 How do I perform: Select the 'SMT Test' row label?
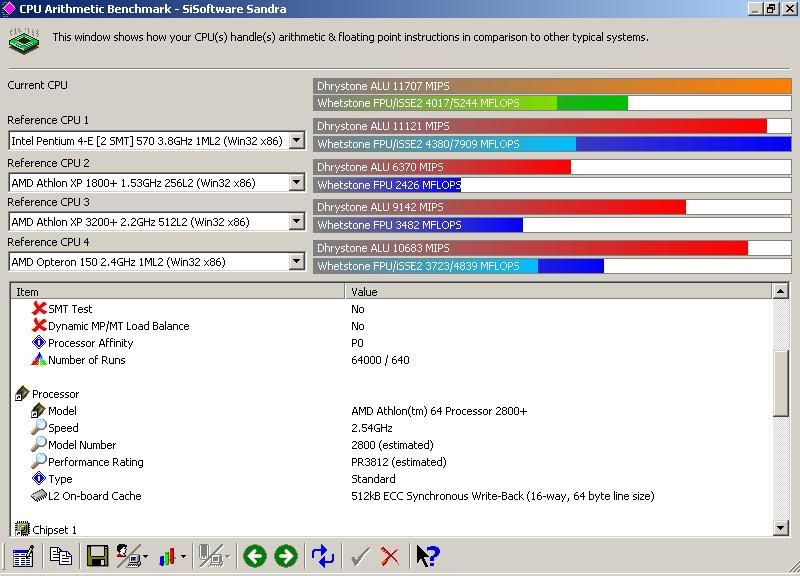70,309
